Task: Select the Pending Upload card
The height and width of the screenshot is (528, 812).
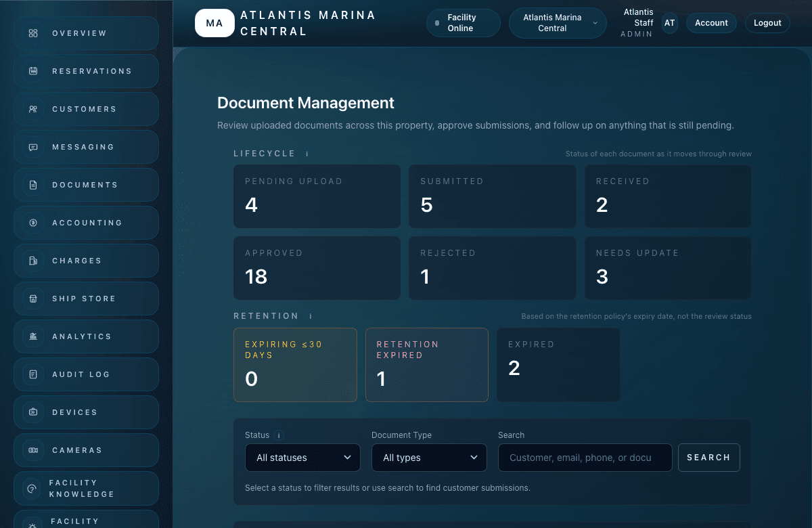Action: [x=317, y=196]
